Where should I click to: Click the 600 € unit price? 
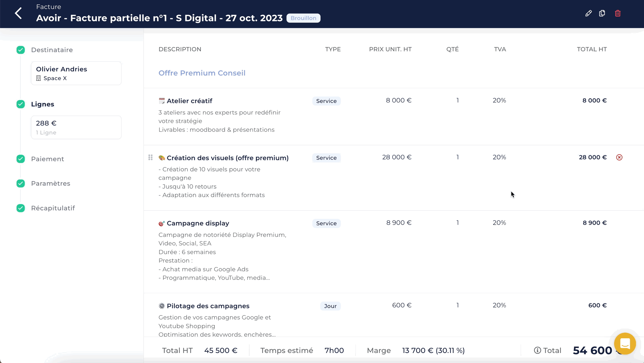tap(402, 305)
